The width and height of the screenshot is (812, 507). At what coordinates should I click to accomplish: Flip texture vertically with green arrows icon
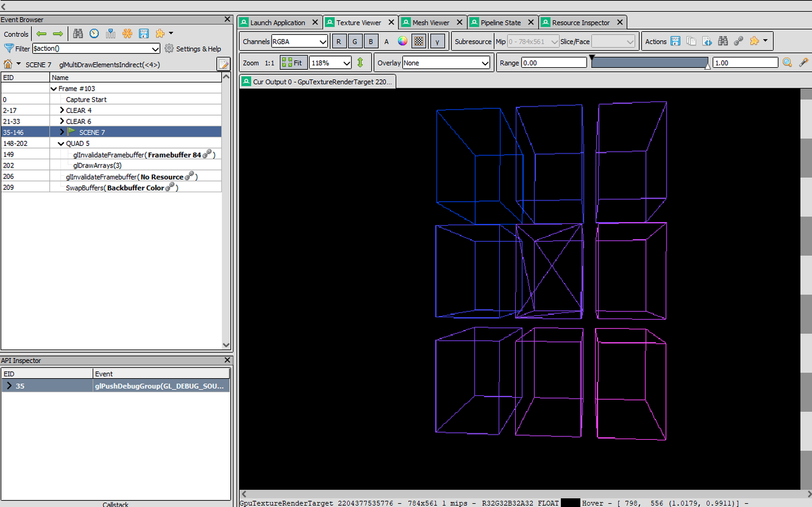click(360, 63)
